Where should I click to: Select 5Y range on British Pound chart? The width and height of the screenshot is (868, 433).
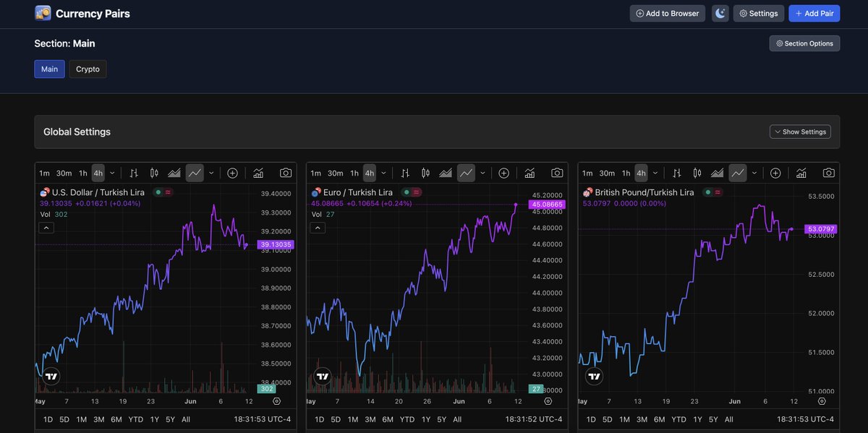[713, 419]
